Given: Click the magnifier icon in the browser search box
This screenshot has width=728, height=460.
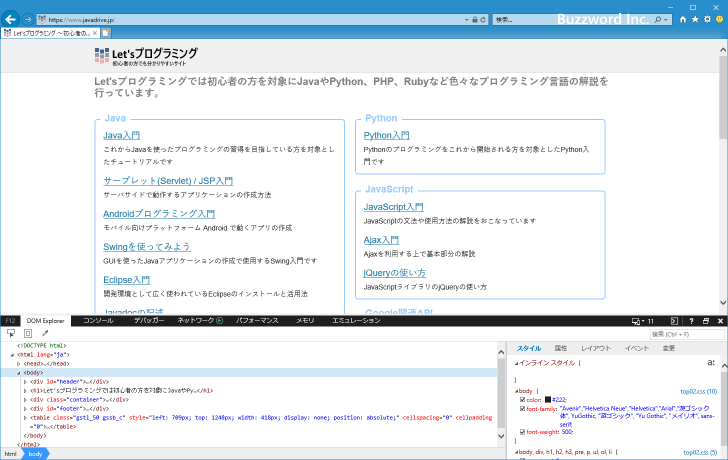Looking at the screenshot, I should point(657,20).
